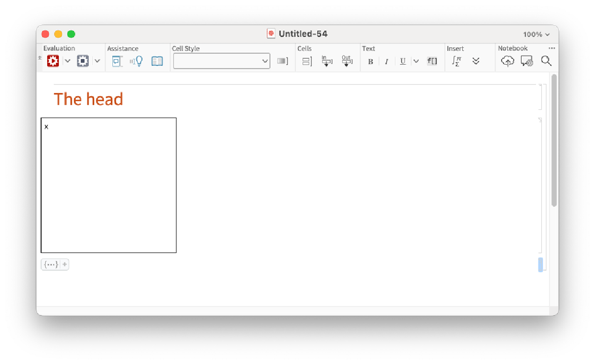Open the special characters insert icon
This screenshot has width=595, height=364.
[456, 61]
